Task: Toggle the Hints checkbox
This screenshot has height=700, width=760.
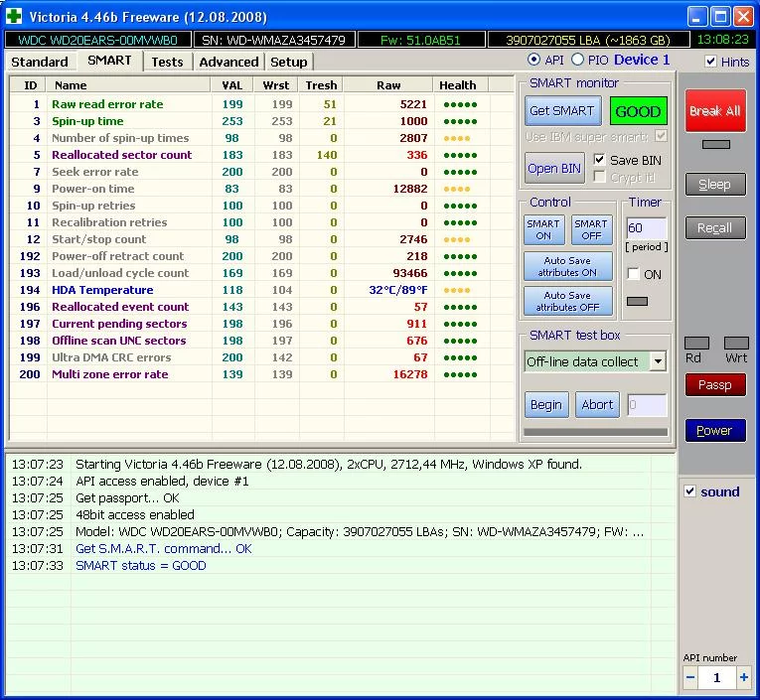Action: coord(710,62)
